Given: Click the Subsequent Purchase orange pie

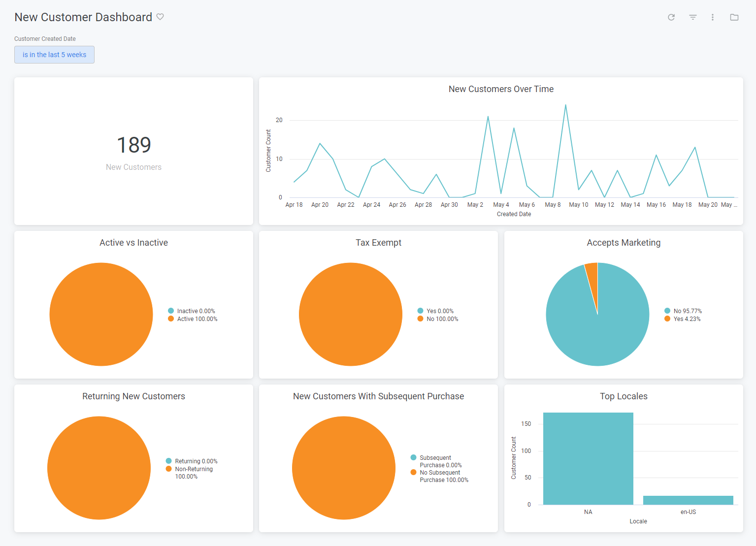Looking at the screenshot, I should pos(344,468).
